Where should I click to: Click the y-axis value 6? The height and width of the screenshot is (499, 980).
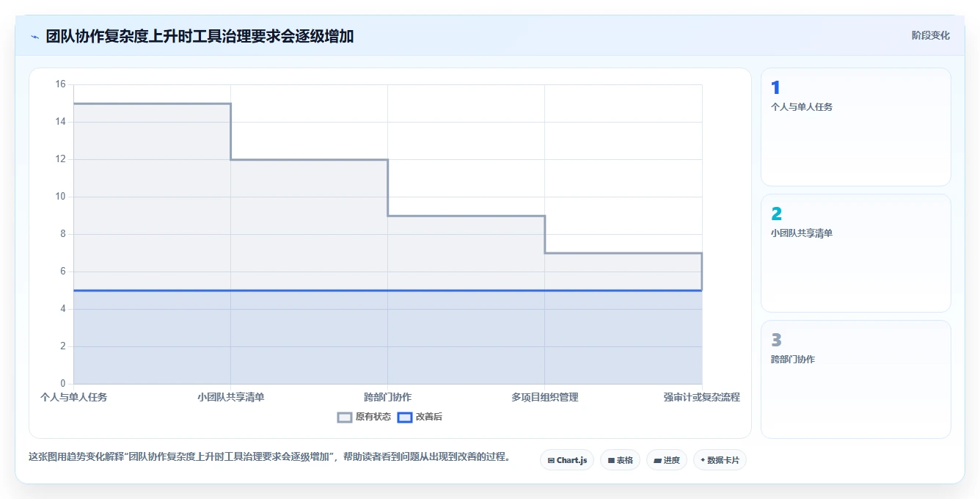pos(63,272)
